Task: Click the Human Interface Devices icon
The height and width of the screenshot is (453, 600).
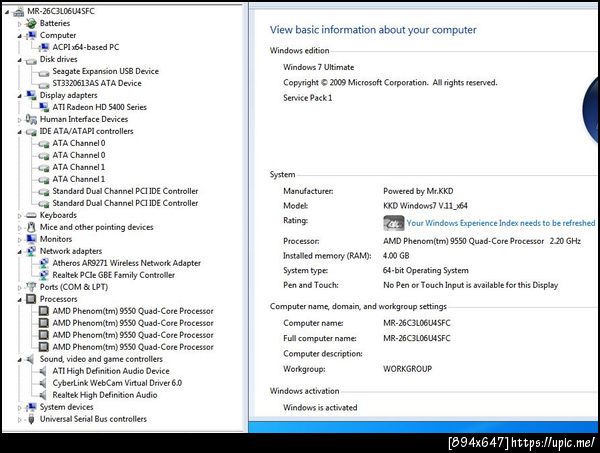Action: [x=31, y=119]
